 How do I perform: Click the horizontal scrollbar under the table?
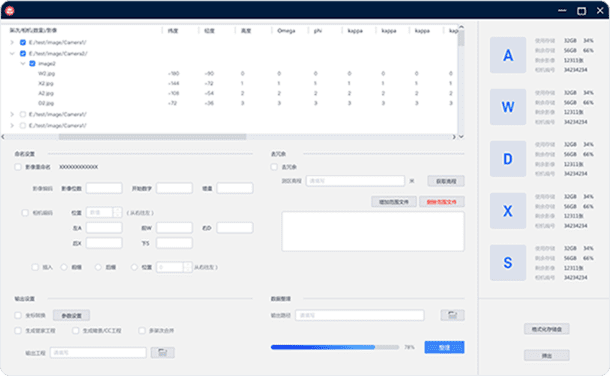point(152,137)
